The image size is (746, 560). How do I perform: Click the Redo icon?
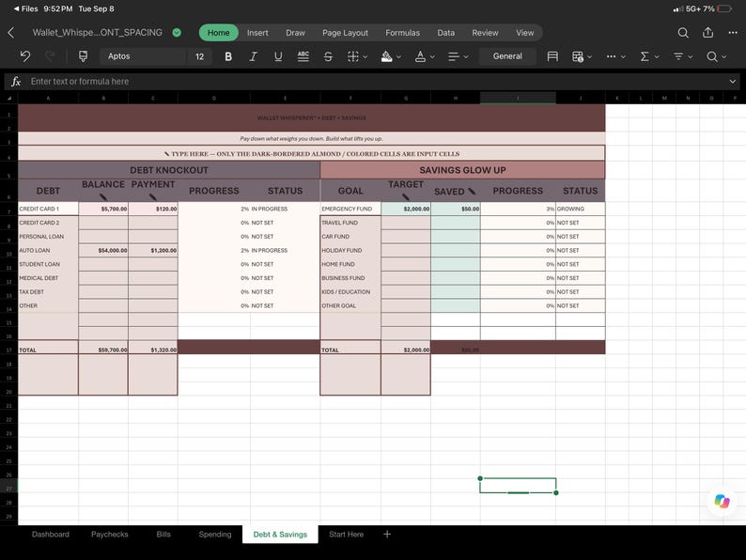(x=50, y=56)
